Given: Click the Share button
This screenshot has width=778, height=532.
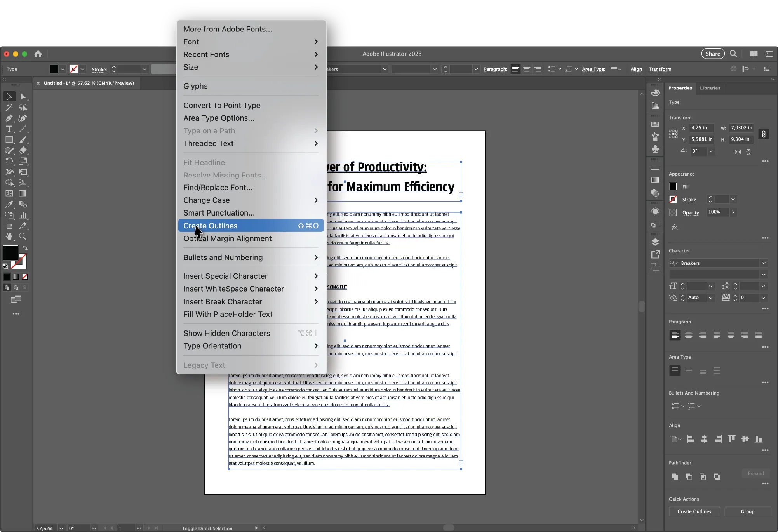Looking at the screenshot, I should [713, 54].
